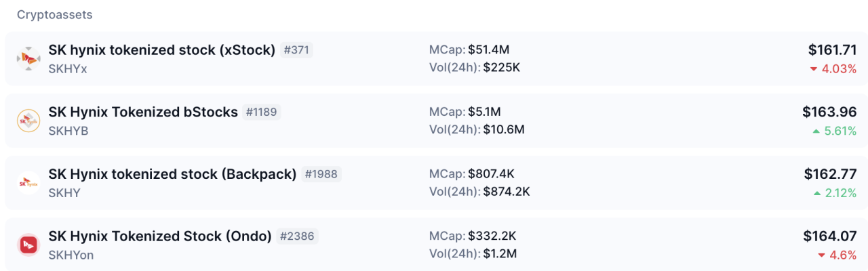This screenshot has width=868, height=271.
Task: Open SK hynix tokenized stock (xStock)
Action: 162,50
